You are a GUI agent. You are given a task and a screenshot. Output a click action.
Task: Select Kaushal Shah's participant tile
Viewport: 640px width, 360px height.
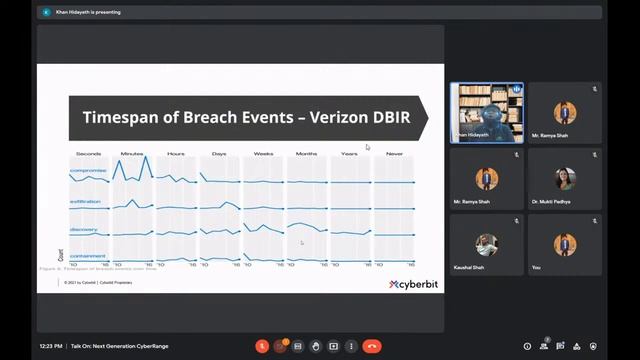click(487, 245)
